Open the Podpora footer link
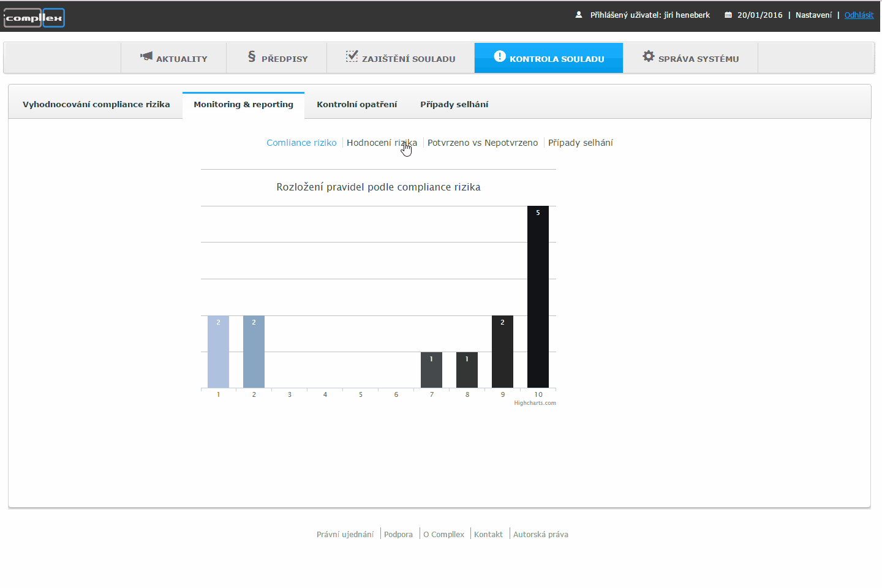 coord(398,535)
